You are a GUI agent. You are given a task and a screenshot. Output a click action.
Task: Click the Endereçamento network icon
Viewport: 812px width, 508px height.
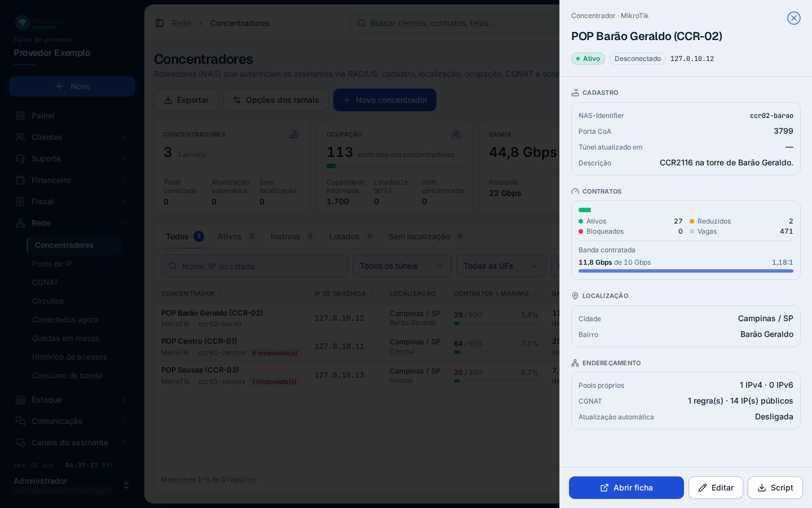[x=575, y=363]
